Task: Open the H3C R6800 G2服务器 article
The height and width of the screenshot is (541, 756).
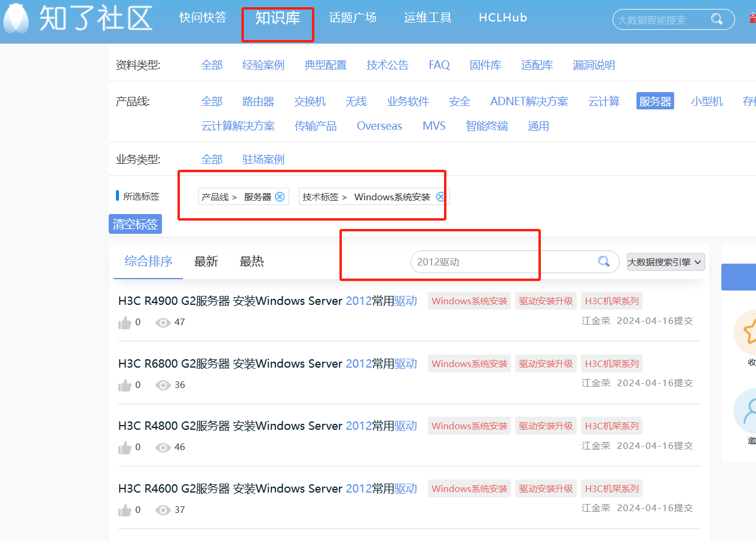Action: [268, 363]
